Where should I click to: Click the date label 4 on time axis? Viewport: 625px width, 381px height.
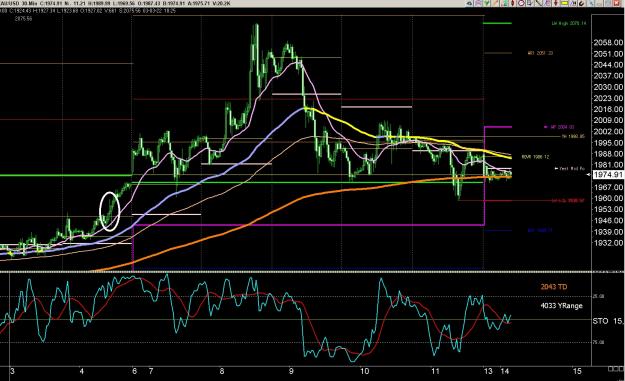pyautogui.click(x=82, y=371)
